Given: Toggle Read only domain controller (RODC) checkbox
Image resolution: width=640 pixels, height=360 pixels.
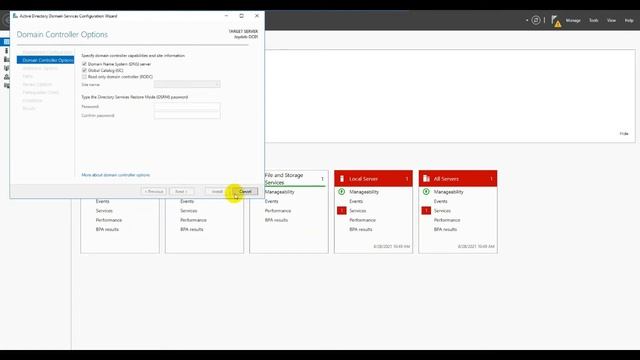Looking at the screenshot, I should click(x=84, y=76).
